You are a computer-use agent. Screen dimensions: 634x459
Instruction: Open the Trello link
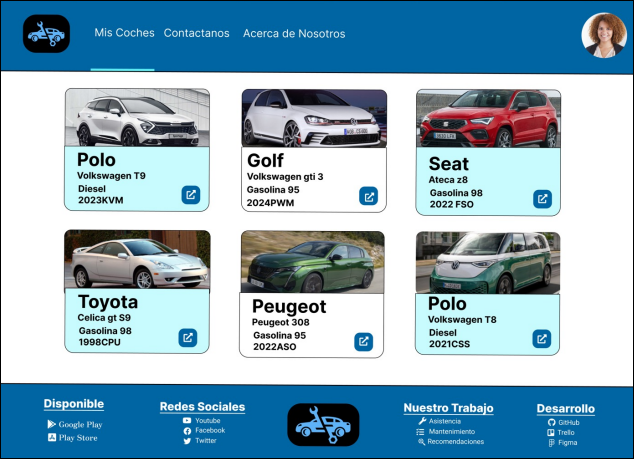tap(566, 432)
